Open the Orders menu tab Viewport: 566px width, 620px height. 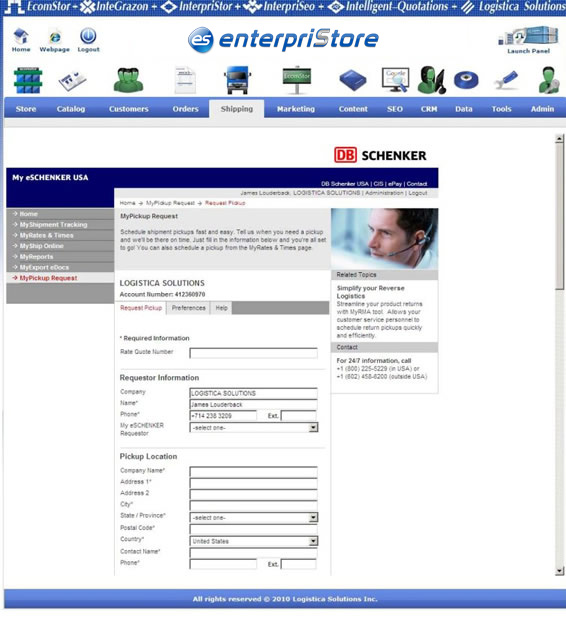(x=186, y=109)
